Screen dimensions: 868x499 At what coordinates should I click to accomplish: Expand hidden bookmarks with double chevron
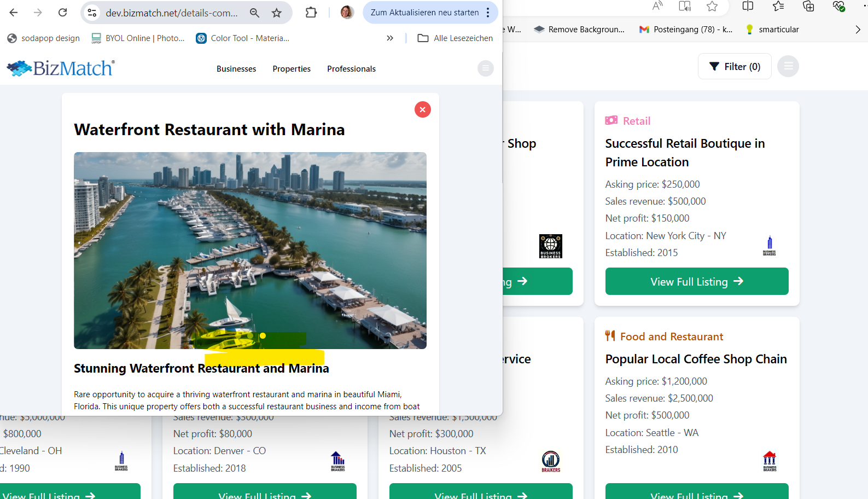tap(390, 38)
